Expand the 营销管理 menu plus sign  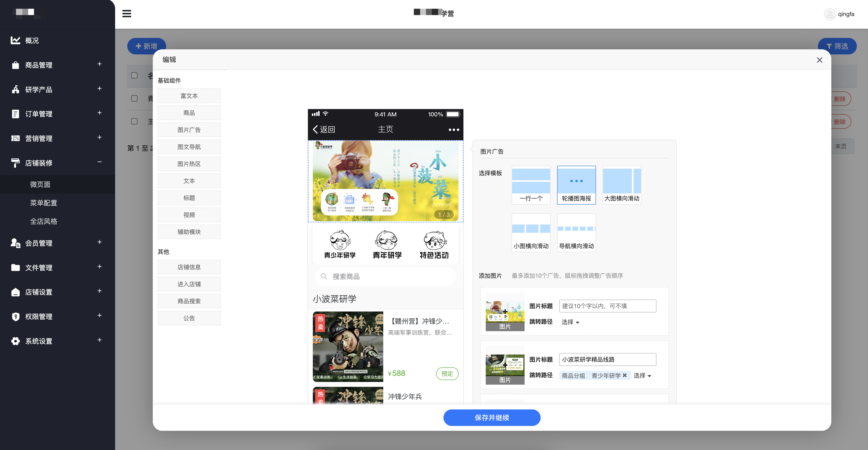click(x=99, y=138)
